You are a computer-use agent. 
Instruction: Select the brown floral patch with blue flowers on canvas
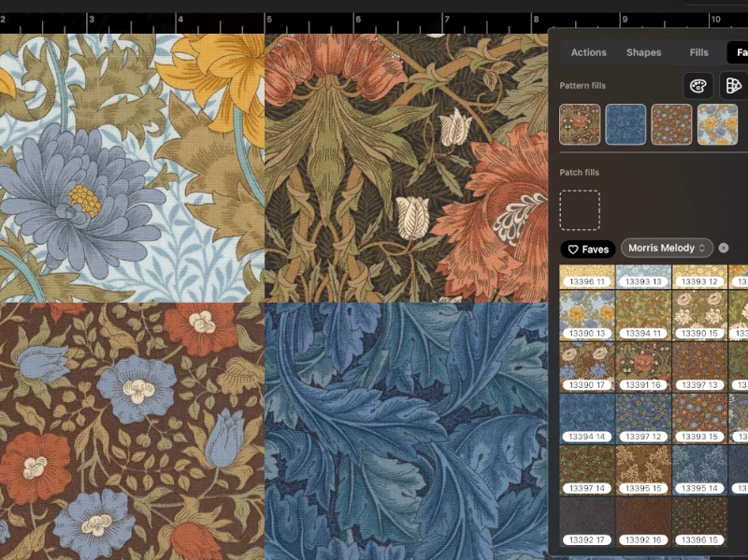click(x=132, y=431)
